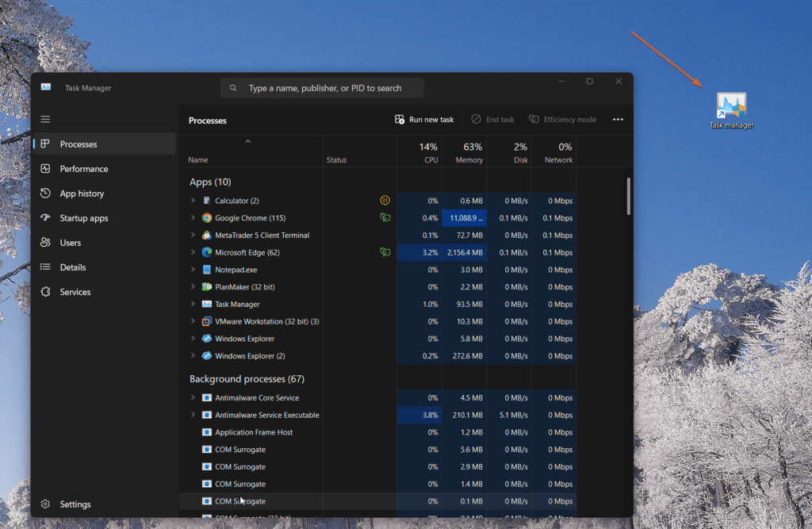The width and height of the screenshot is (812, 529).
Task: Click the Antimalware Service Executable icon
Action: [x=207, y=415]
